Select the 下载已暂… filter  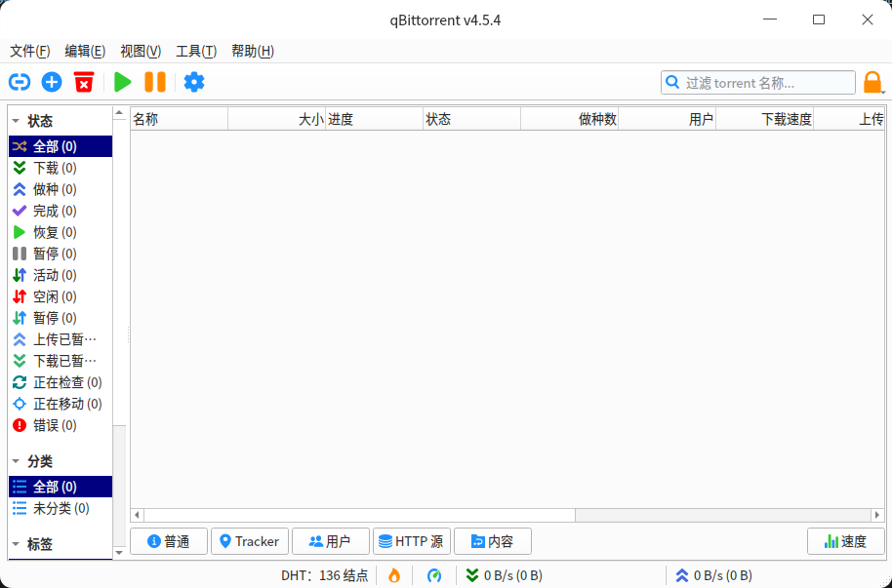(x=61, y=361)
